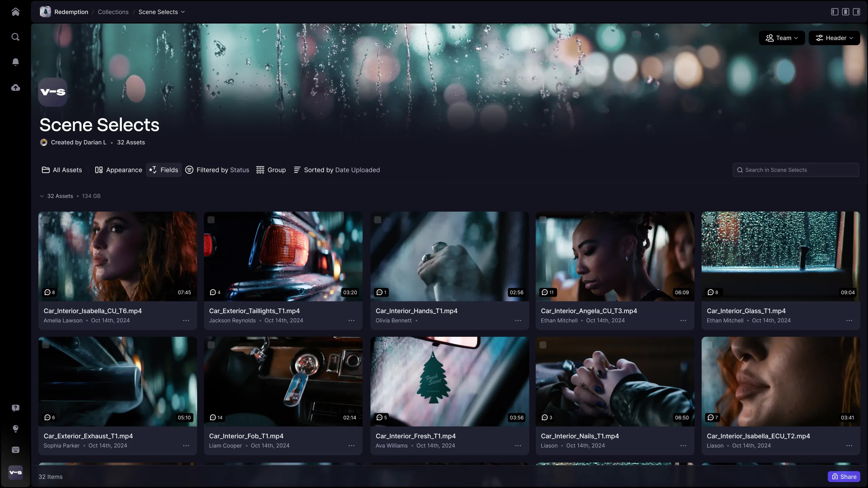Open Sorted by Date Uploaded menu
Screen dimensions: 868x488
pyautogui.click(x=337, y=170)
